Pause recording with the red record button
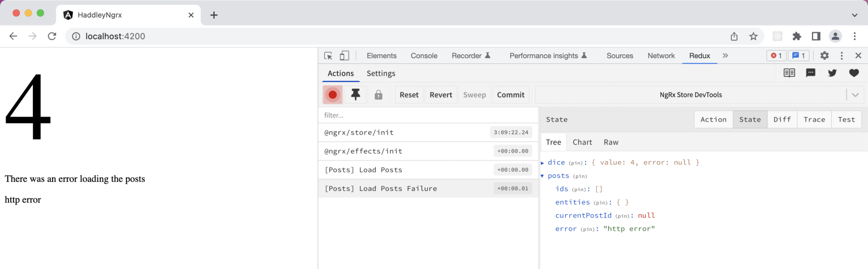Image resolution: width=868 pixels, height=269 pixels. click(333, 95)
